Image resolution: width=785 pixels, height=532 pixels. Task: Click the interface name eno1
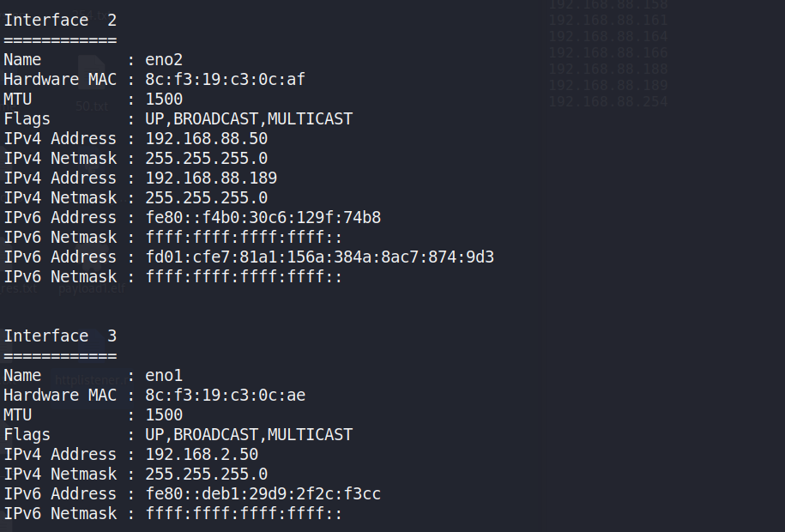(164, 375)
